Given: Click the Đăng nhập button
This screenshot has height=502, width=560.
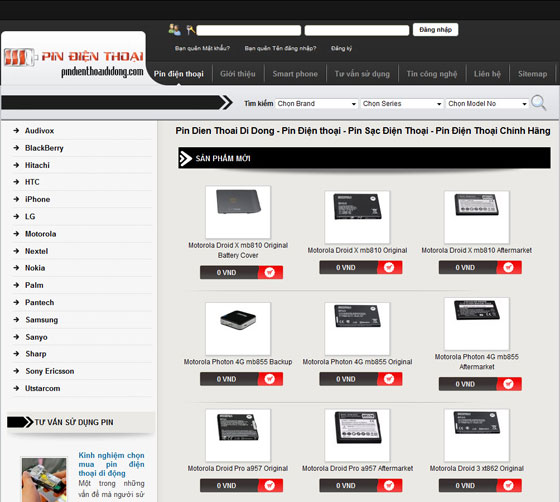Looking at the screenshot, I should click(x=435, y=30).
